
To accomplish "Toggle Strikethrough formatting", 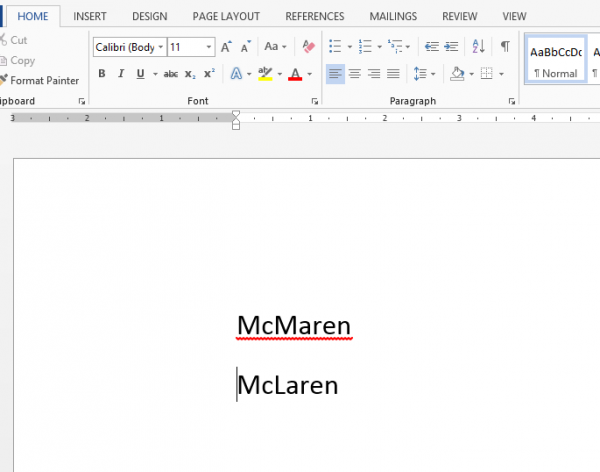I will click(x=171, y=74).
